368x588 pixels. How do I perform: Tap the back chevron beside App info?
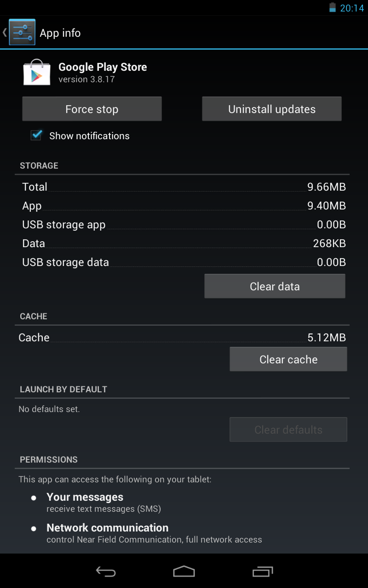(x=5, y=32)
